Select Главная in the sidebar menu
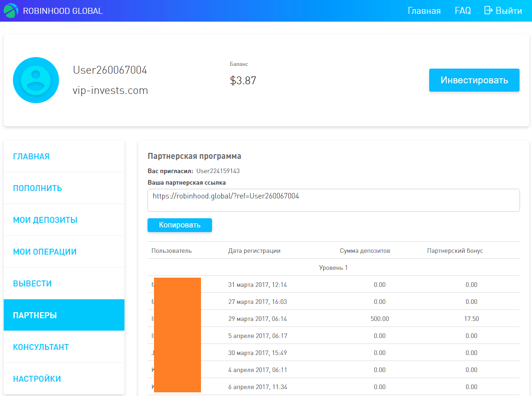 click(31, 157)
